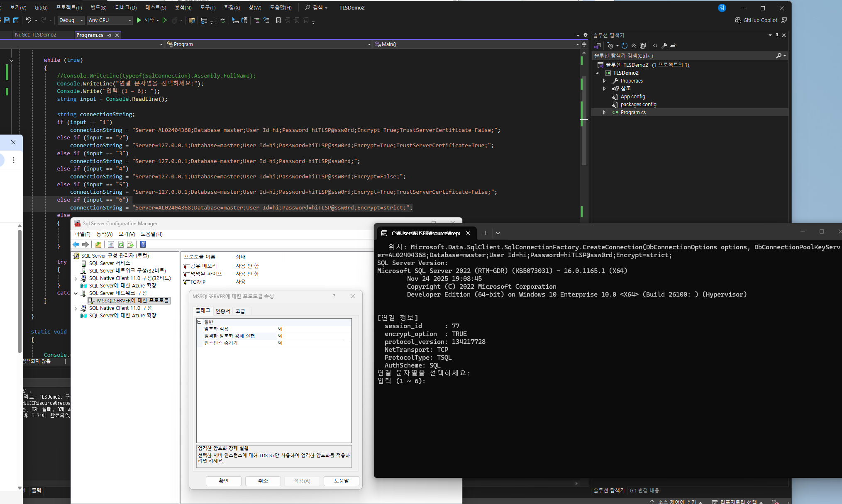842x504 pixels.
Task: Click the 취소 button in properties dialog
Action: (263, 481)
